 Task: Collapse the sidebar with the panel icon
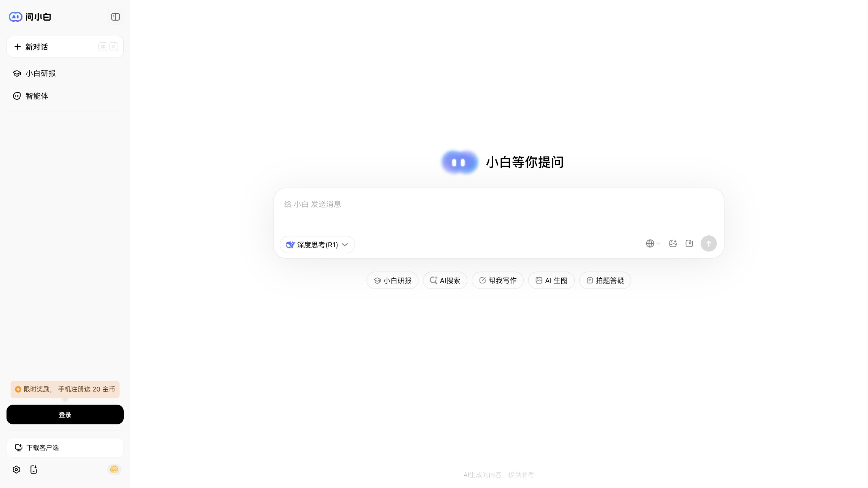coord(115,17)
